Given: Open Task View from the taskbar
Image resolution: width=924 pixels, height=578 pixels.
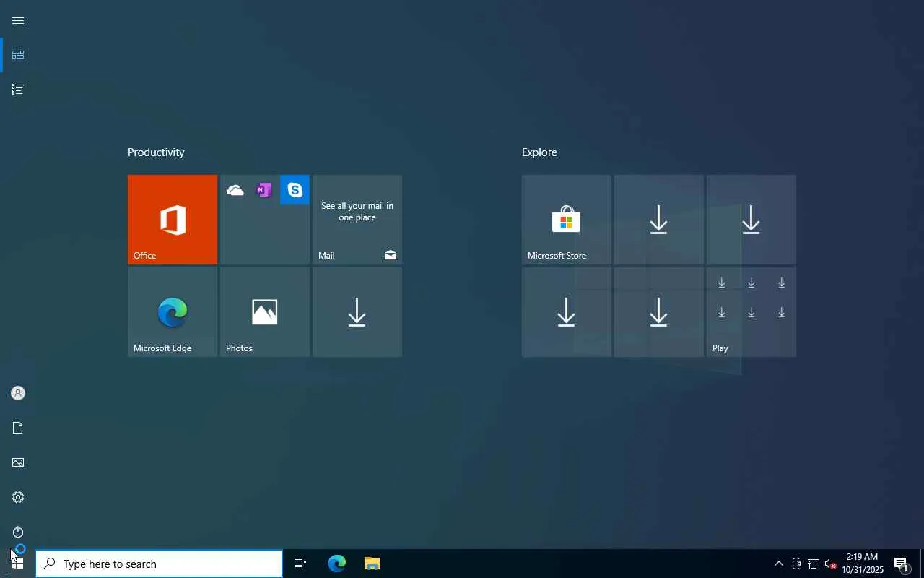Looking at the screenshot, I should pos(300,564).
